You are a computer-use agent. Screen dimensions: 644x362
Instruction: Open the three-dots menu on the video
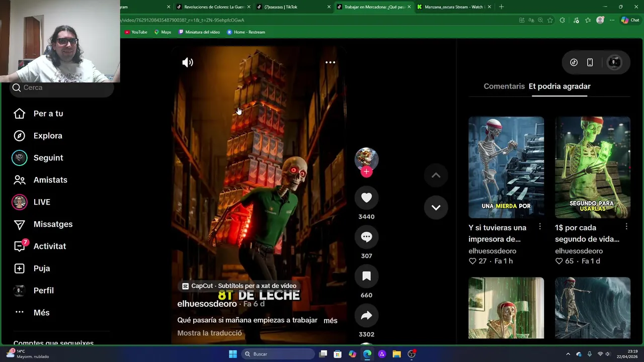click(330, 62)
